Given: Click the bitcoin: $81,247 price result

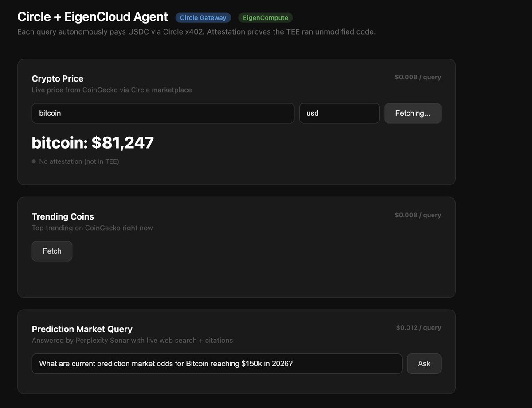Looking at the screenshot, I should [93, 142].
